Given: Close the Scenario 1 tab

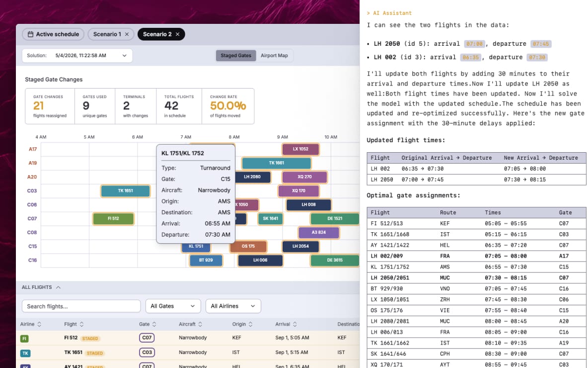Looking at the screenshot, I should click(x=127, y=34).
